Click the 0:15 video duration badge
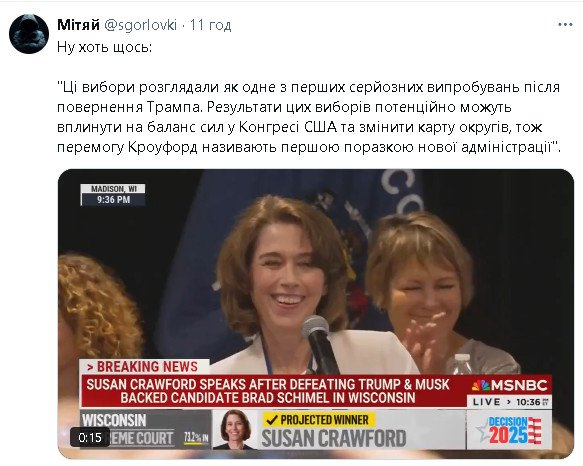Screen dimensions: 583x466 coord(90,438)
